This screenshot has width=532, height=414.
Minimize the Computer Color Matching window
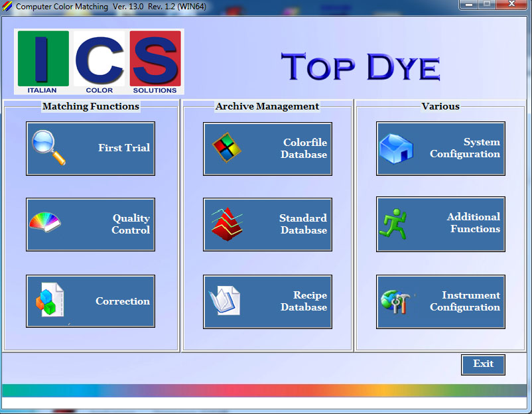[x=469, y=5]
